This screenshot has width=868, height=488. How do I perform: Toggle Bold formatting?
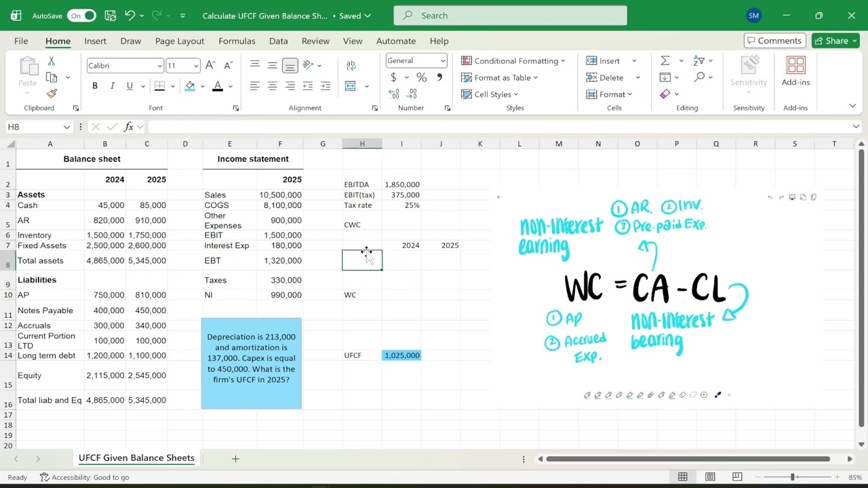tap(95, 86)
